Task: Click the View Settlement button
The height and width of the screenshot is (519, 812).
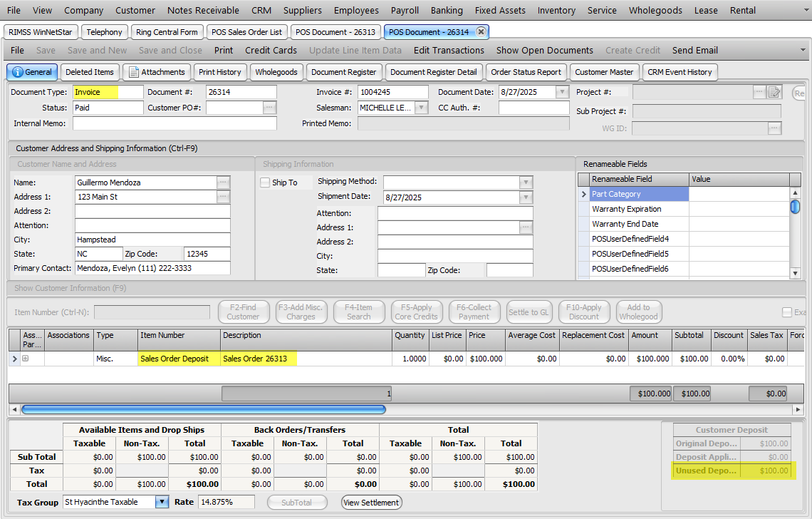Action: coord(371,503)
